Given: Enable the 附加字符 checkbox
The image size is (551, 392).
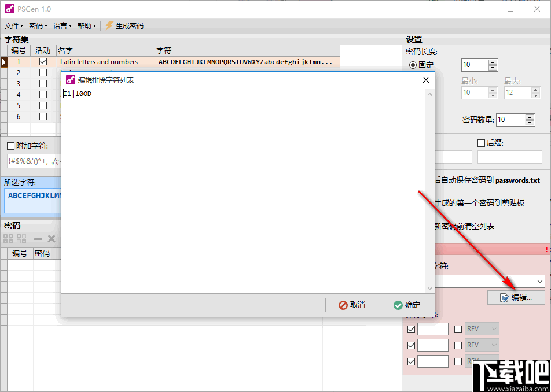Looking at the screenshot, I should point(10,146).
